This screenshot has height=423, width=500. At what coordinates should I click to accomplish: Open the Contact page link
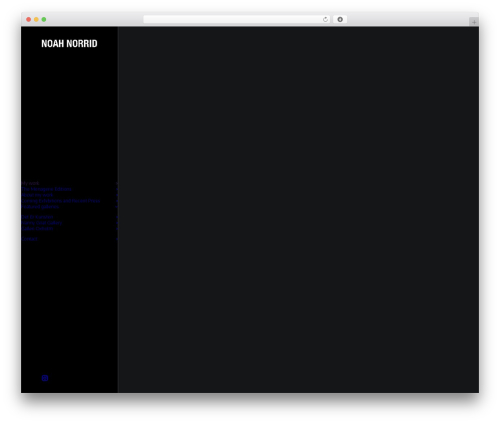(x=29, y=239)
